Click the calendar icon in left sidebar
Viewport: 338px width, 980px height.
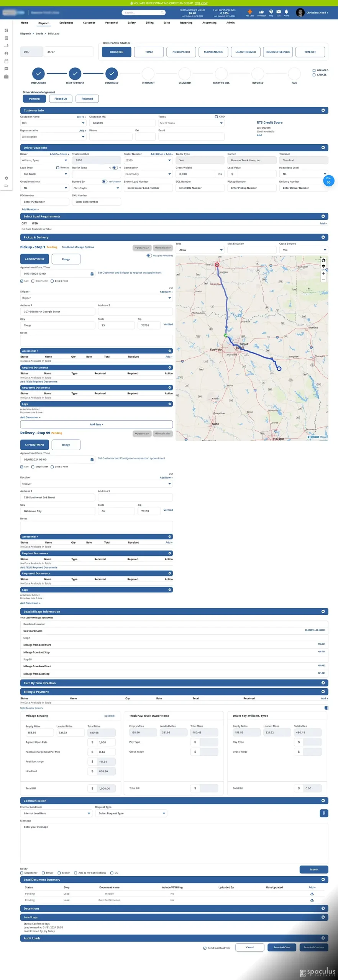coord(6,61)
